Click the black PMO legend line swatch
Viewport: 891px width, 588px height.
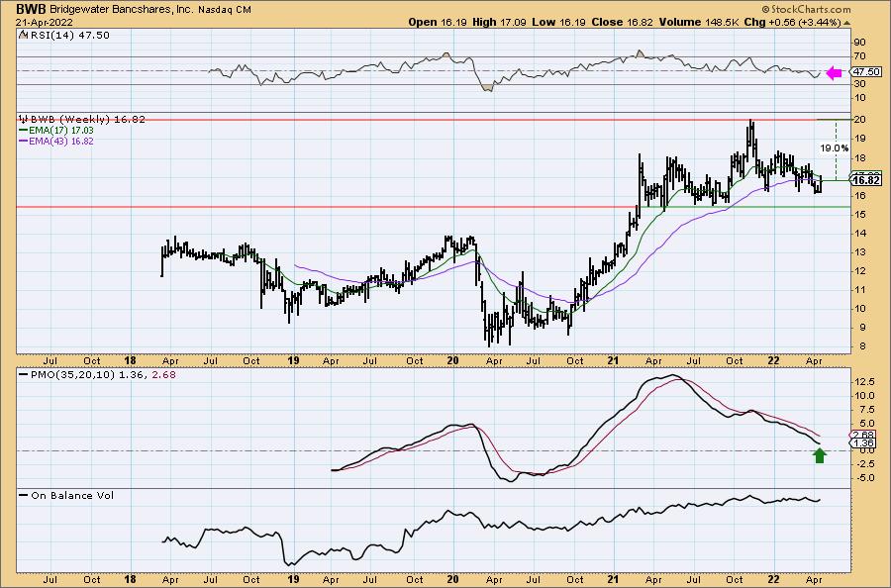tap(24, 375)
